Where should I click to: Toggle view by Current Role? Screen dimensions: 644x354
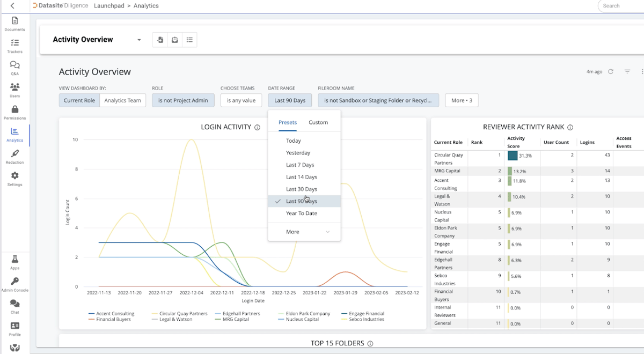point(79,100)
